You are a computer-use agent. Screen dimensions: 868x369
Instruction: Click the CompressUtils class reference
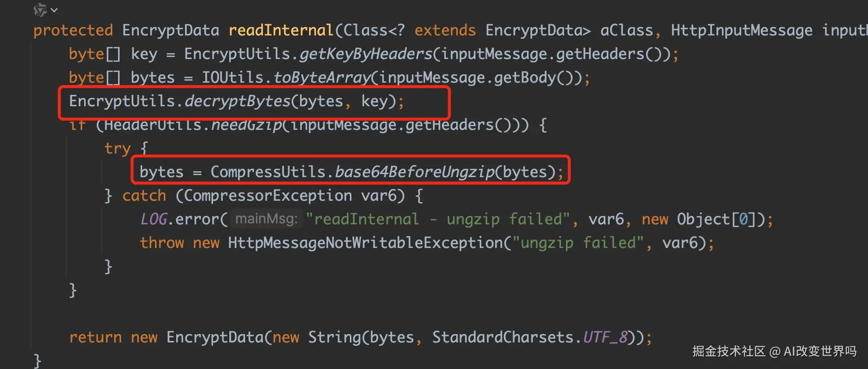pyautogui.click(x=268, y=172)
